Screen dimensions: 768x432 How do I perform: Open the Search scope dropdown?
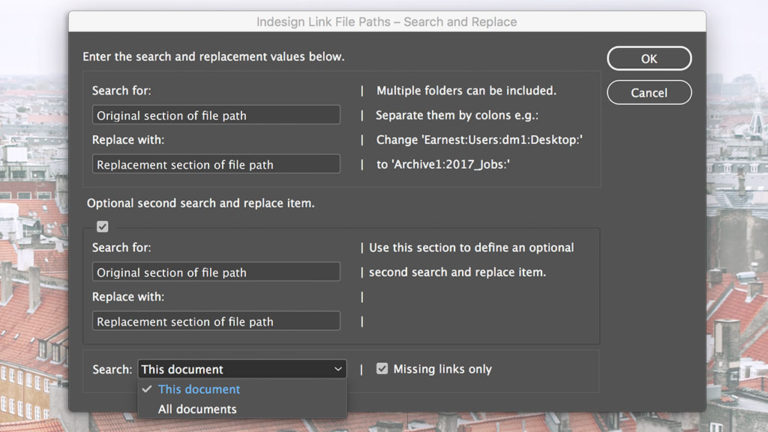[x=241, y=369]
